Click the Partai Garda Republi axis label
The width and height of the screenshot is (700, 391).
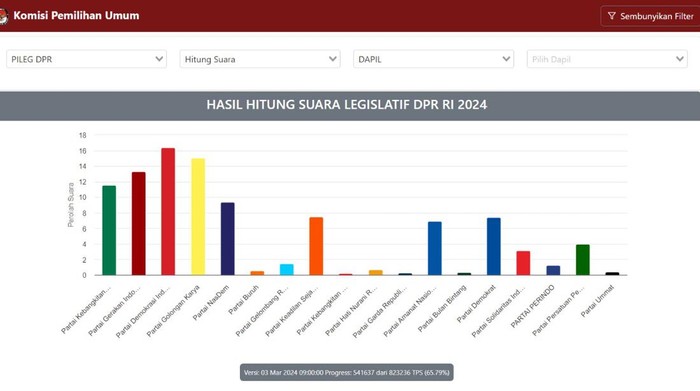(380, 311)
